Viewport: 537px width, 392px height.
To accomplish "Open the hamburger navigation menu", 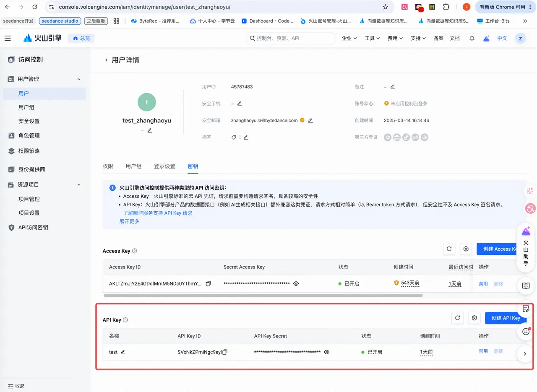I will click(8, 38).
